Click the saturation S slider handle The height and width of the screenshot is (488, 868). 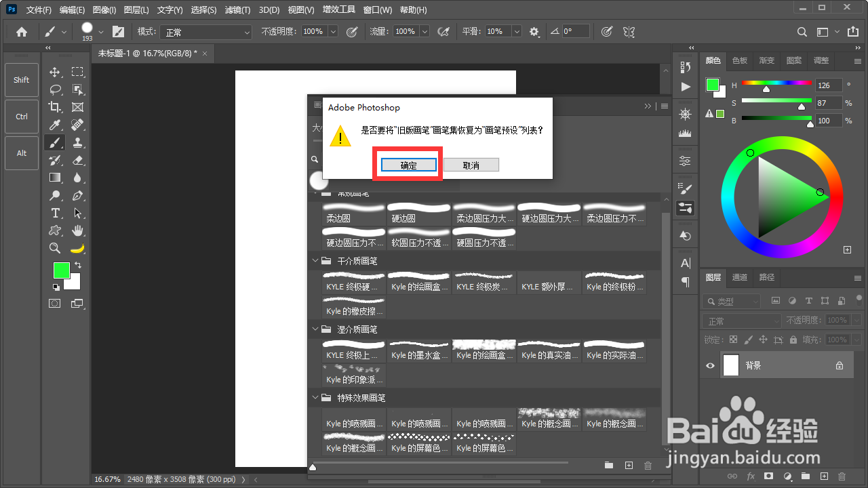(x=802, y=106)
